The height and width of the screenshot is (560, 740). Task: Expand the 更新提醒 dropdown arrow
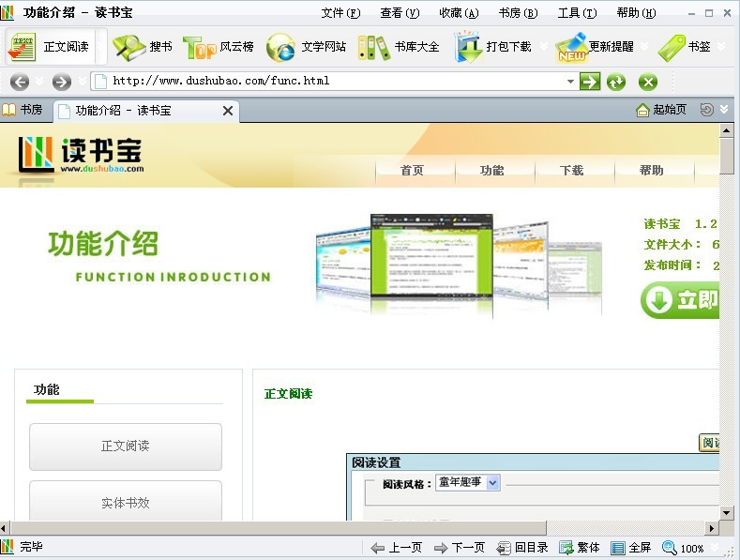[x=644, y=46]
